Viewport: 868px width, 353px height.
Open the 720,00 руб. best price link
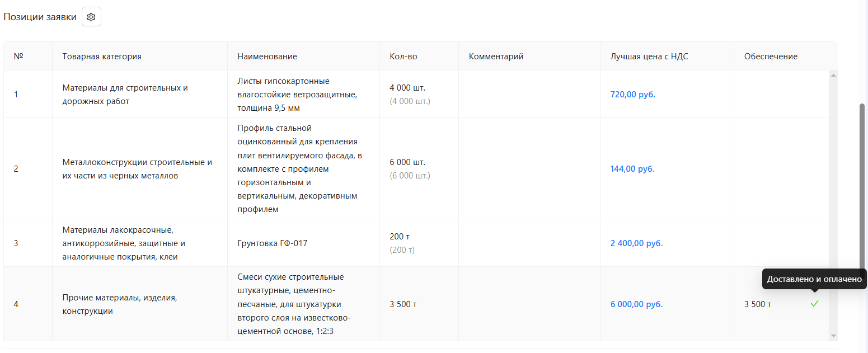632,95
